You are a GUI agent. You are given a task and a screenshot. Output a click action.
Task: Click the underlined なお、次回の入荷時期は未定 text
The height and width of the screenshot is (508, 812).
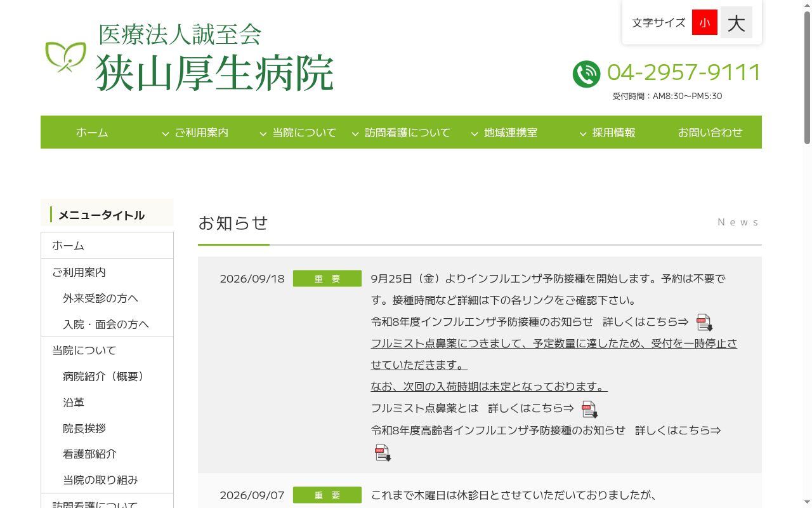pyautogui.click(x=489, y=387)
